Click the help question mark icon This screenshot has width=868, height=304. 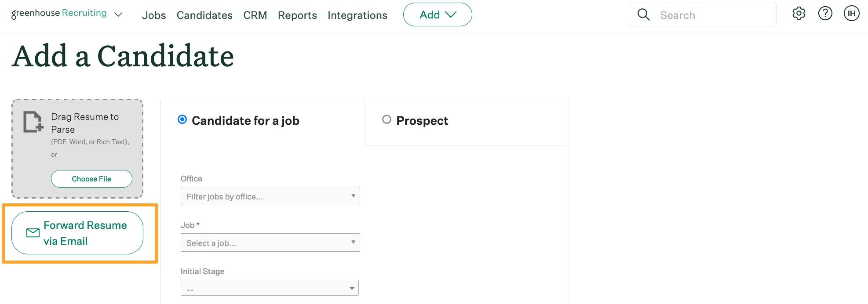coord(825,14)
